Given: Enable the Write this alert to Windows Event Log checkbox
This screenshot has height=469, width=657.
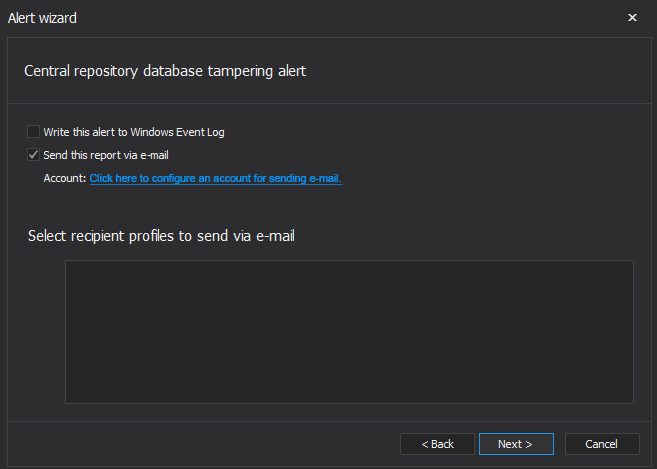Looking at the screenshot, I should [34, 132].
